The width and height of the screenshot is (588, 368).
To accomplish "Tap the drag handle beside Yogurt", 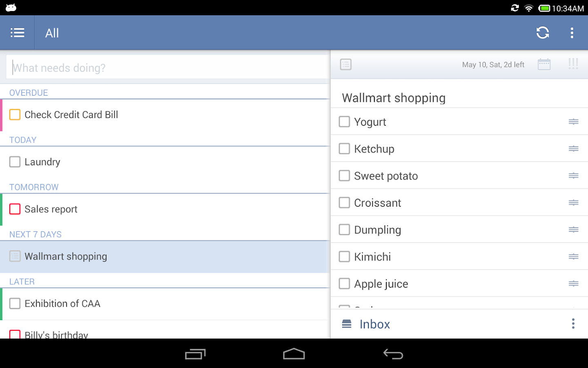I will [573, 122].
